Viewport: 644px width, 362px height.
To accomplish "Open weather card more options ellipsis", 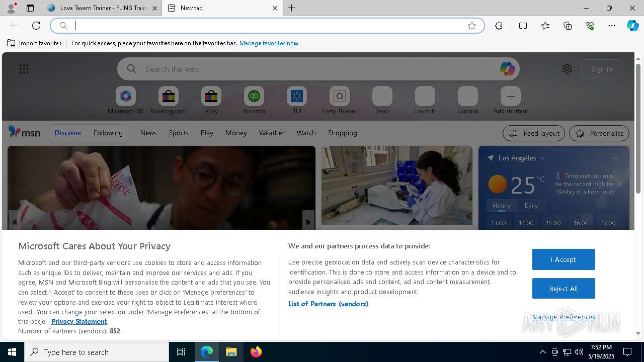I will [x=614, y=158].
